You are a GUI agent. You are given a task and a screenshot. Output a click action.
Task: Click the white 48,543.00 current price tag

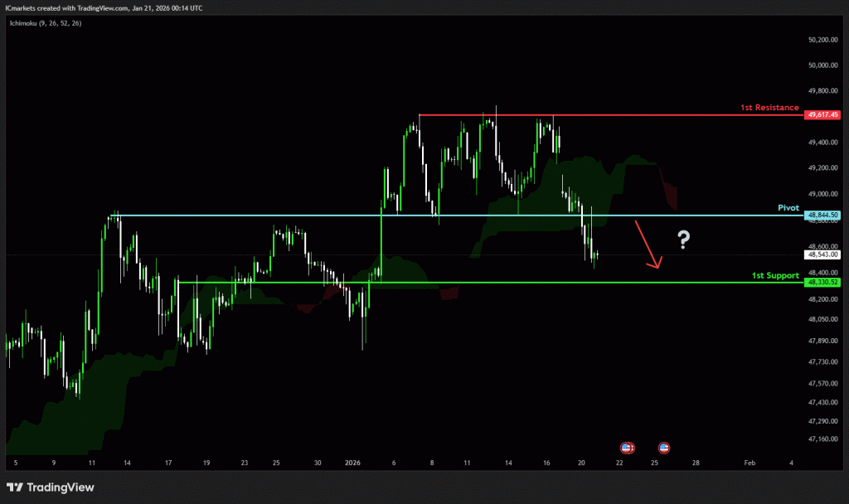coord(822,255)
